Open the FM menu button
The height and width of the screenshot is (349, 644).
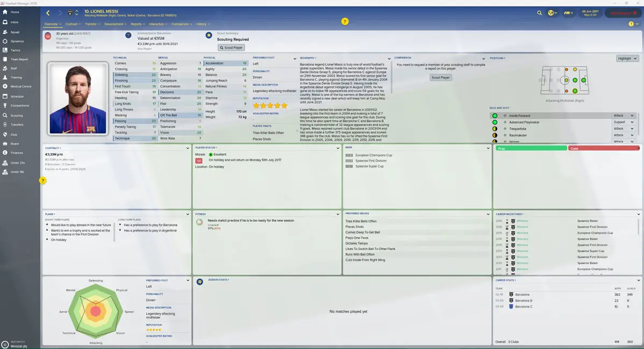[x=568, y=13]
